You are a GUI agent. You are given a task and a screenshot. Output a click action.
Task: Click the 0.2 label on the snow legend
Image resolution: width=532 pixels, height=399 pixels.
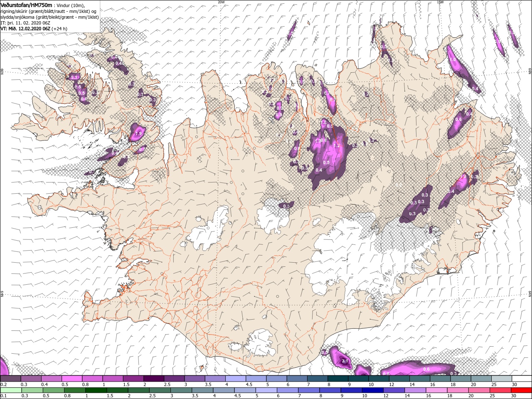pos(4,384)
